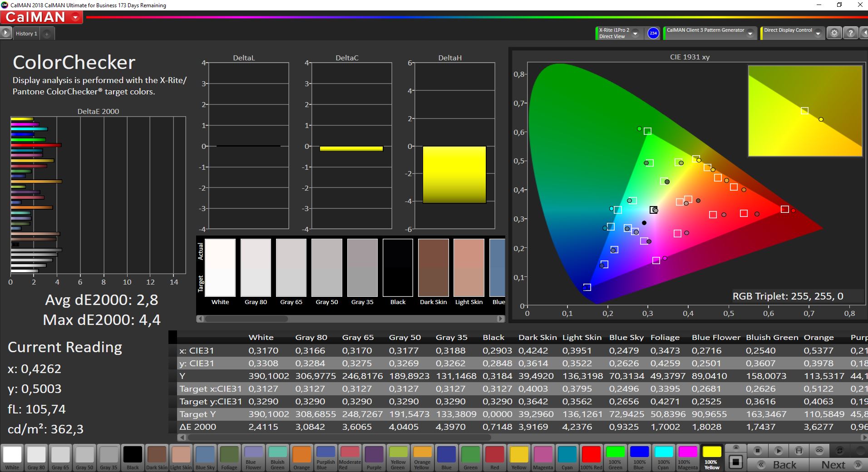Expand the left panel with the arrow button
868x472 pixels.
coord(5,33)
